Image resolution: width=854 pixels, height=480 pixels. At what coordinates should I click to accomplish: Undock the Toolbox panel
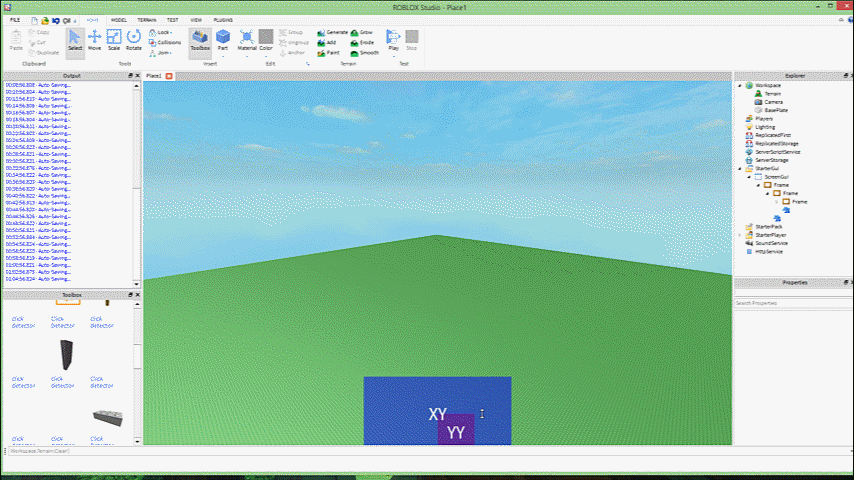130,295
